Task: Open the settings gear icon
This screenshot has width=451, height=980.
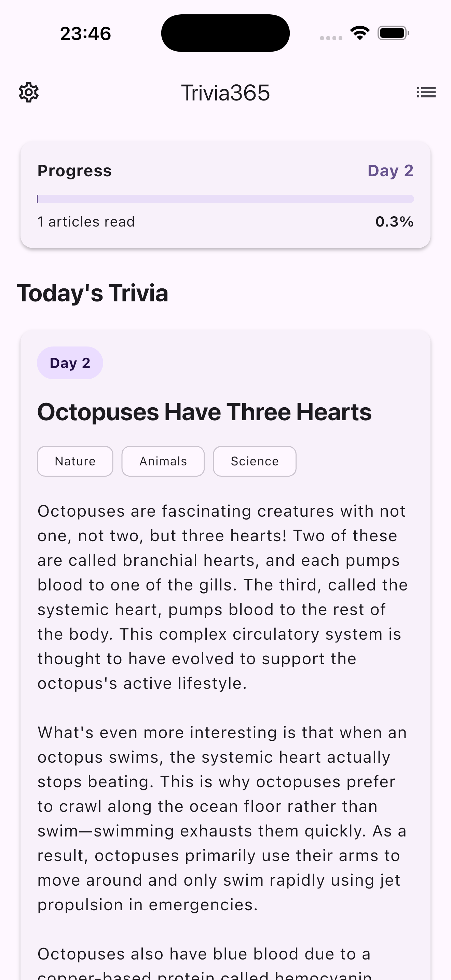Action: coord(28,92)
